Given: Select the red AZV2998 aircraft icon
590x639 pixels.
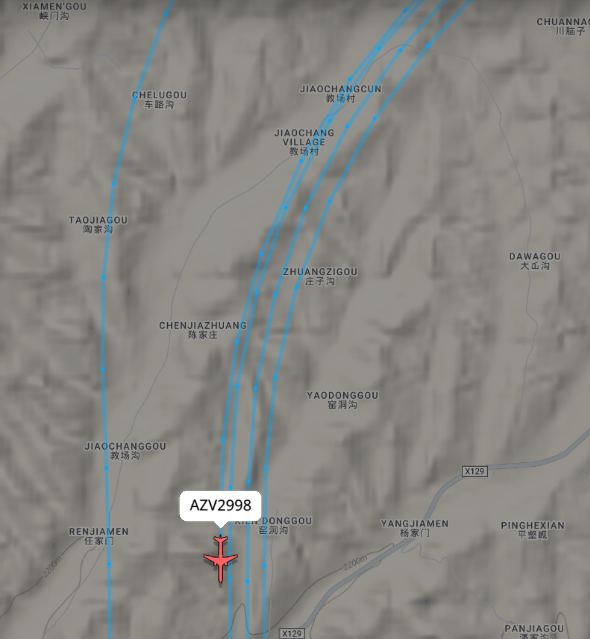Looking at the screenshot, I should coord(220,559).
